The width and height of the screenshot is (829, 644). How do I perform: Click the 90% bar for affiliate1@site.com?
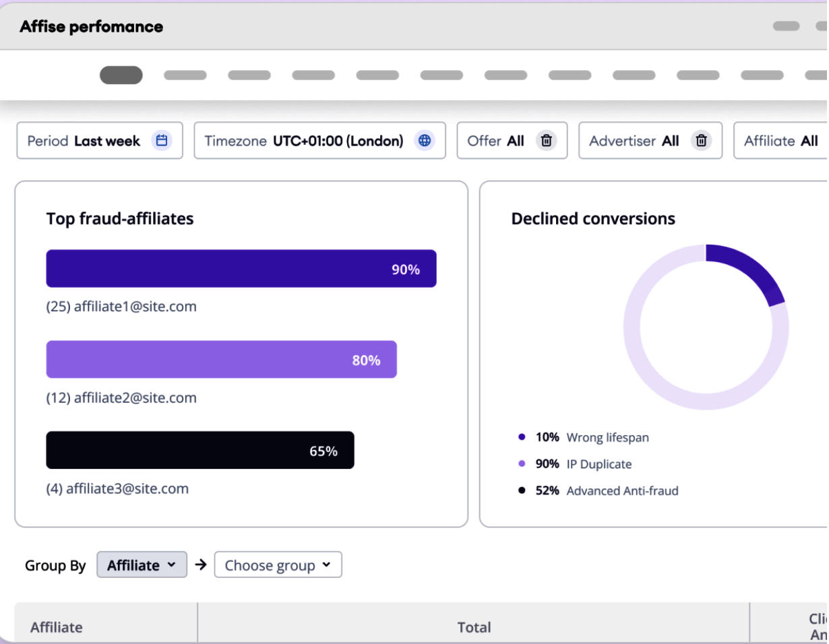click(241, 269)
